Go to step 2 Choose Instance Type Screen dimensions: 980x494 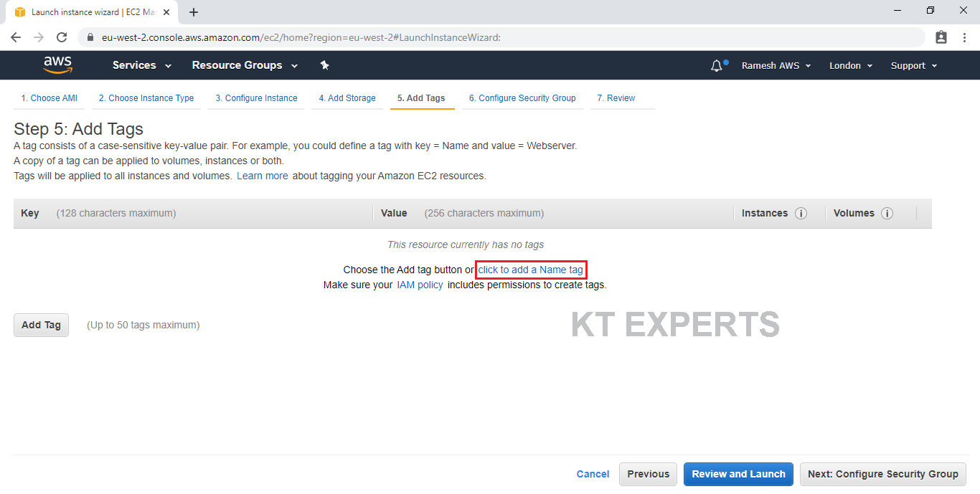[146, 98]
